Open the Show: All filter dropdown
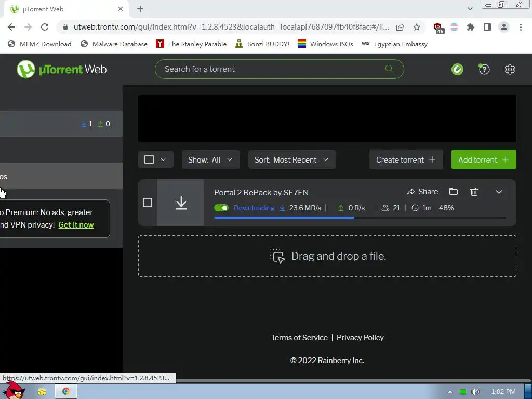The image size is (532, 399). 211,159
